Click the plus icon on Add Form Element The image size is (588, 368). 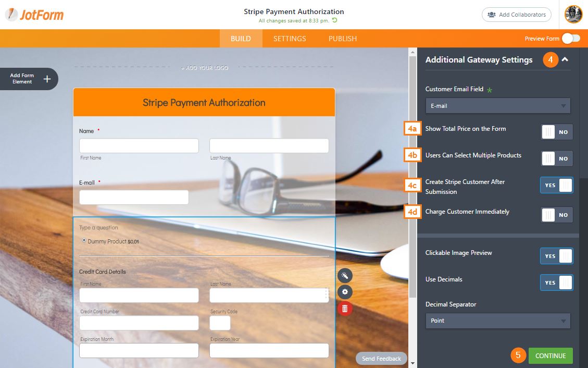coord(47,79)
